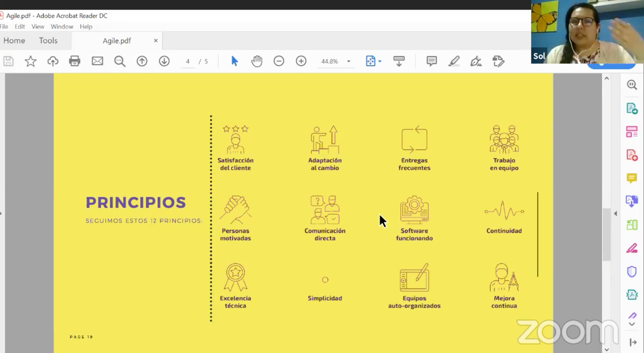Open Export PDF in right sidebar
The height and width of the screenshot is (353, 644).
[x=632, y=109]
